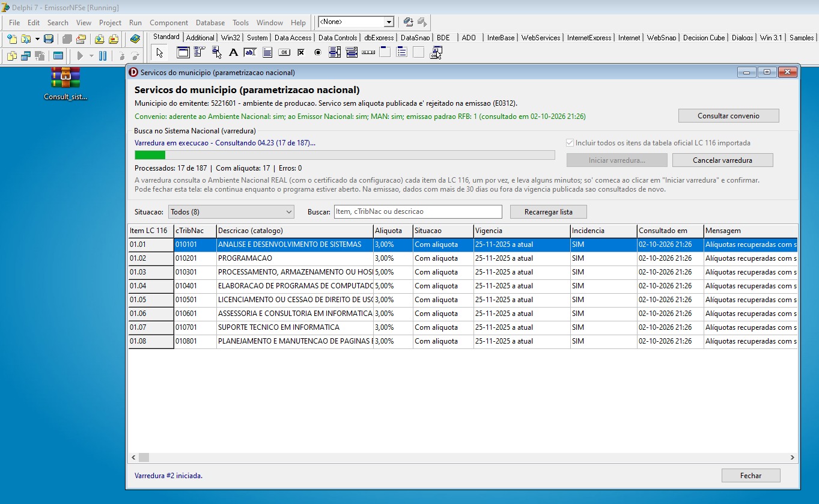The width and height of the screenshot is (819, 504).
Task: Click the table's horizontal scrollbar thumb
Action: 144,458
